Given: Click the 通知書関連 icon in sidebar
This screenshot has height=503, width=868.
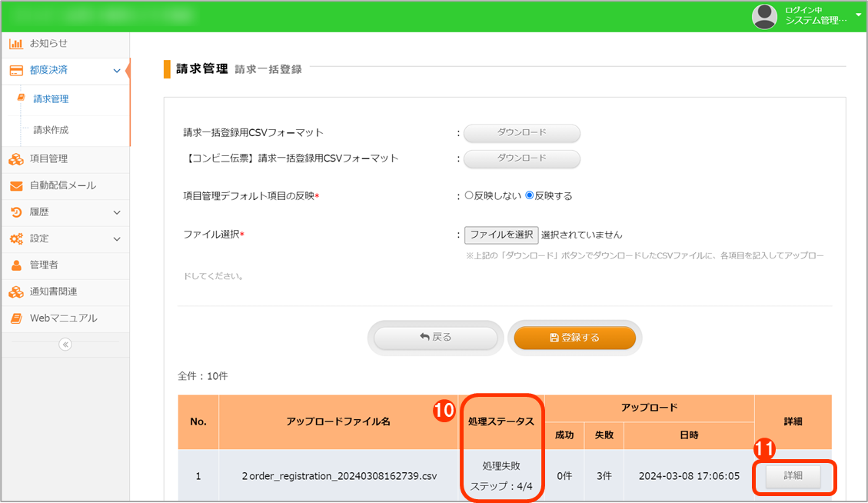Looking at the screenshot, I should (15, 292).
